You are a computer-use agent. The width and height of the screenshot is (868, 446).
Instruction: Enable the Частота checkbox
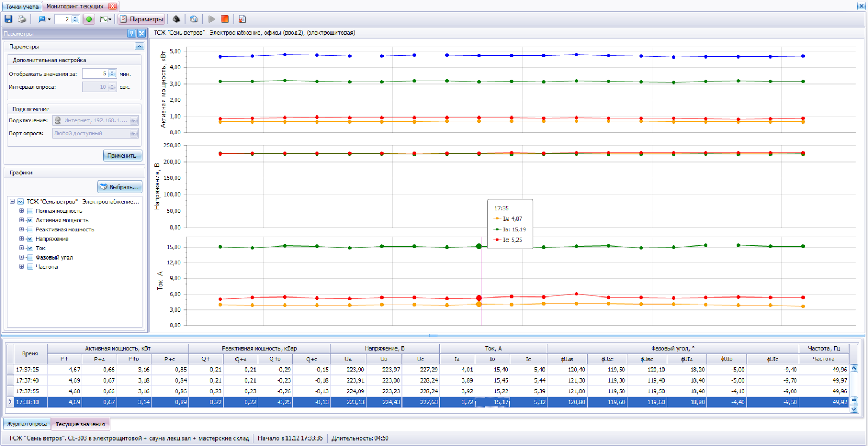coord(30,267)
